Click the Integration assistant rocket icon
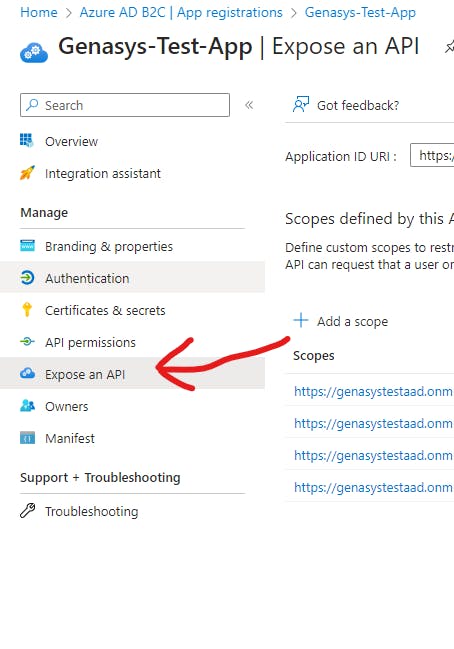This screenshot has height=649, width=454. (27, 173)
